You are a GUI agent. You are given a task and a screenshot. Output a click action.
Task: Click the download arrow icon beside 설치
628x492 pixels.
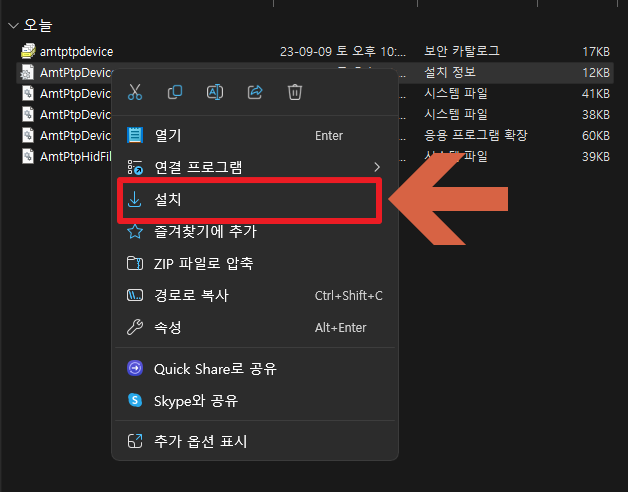pyautogui.click(x=135, y=199)
